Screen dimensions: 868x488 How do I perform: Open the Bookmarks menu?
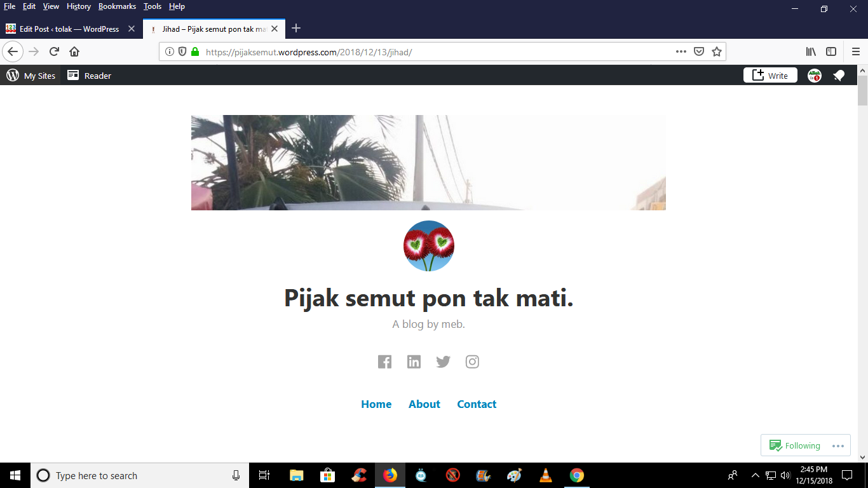click(117, 6)
